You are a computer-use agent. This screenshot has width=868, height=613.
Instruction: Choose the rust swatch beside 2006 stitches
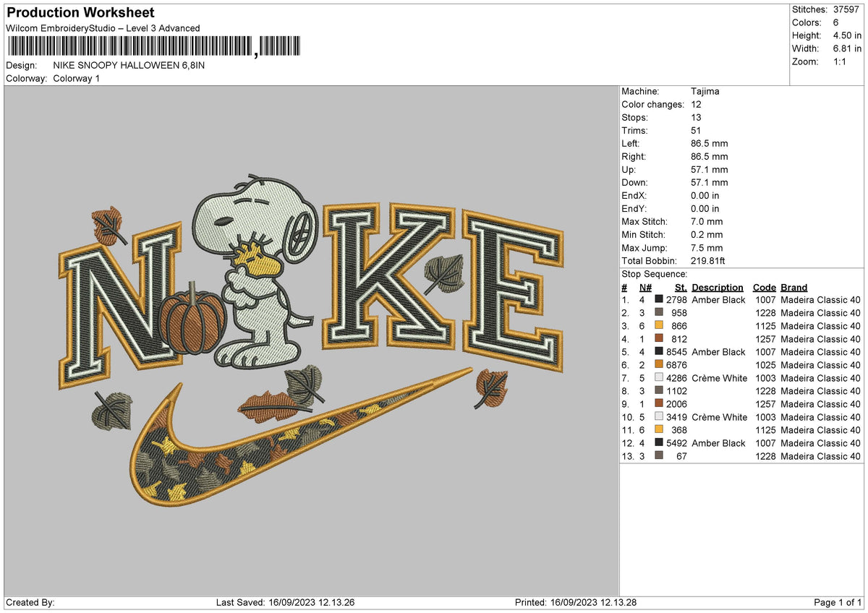659,403
